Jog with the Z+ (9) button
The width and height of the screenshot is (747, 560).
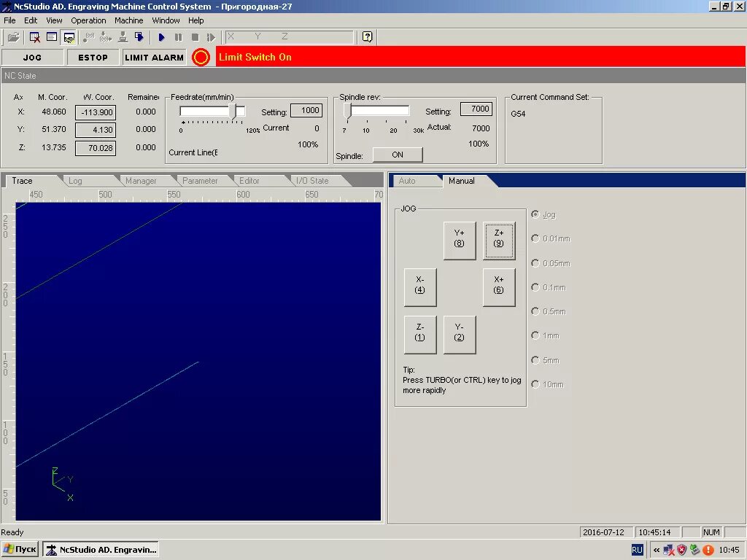pyautogui.click(x=499, y=241)
